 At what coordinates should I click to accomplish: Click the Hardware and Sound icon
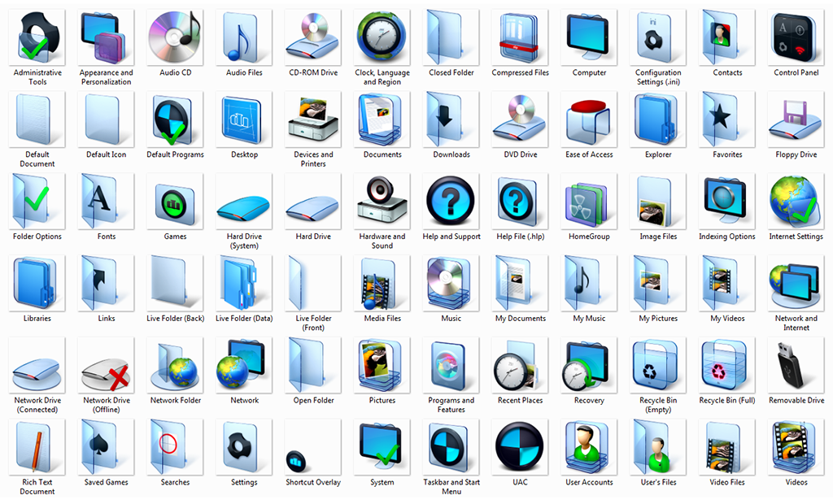pos(382,202)
